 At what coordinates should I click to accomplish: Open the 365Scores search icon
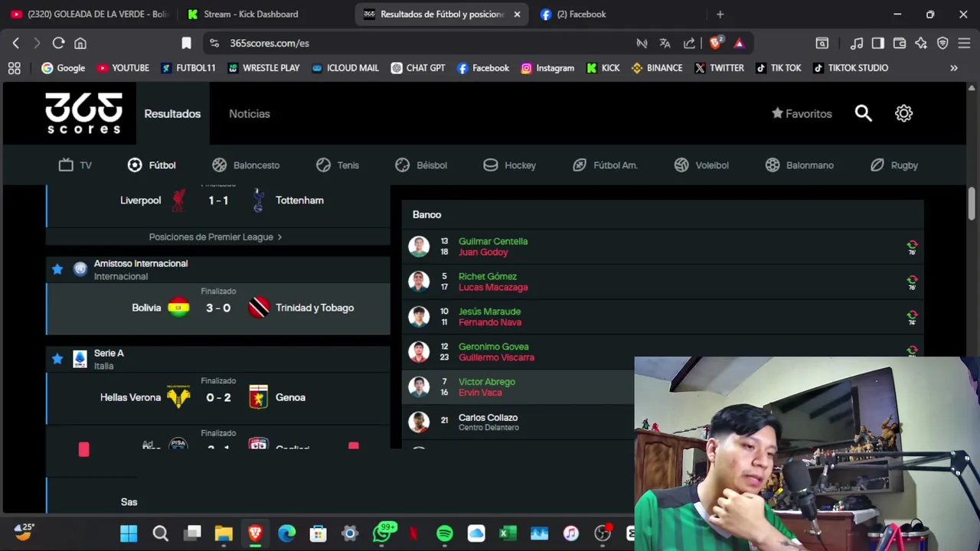coord(864,113)
